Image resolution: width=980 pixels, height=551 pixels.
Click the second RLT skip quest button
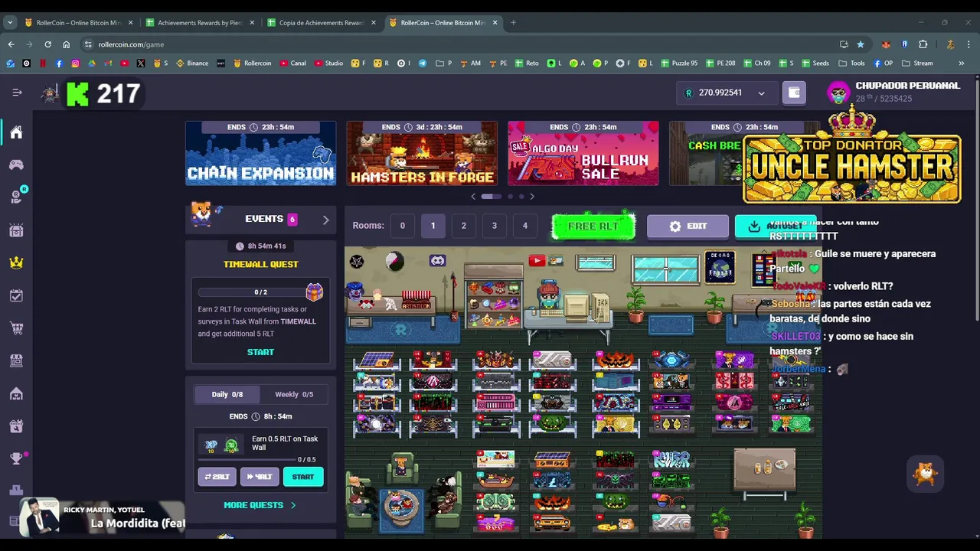260,477
